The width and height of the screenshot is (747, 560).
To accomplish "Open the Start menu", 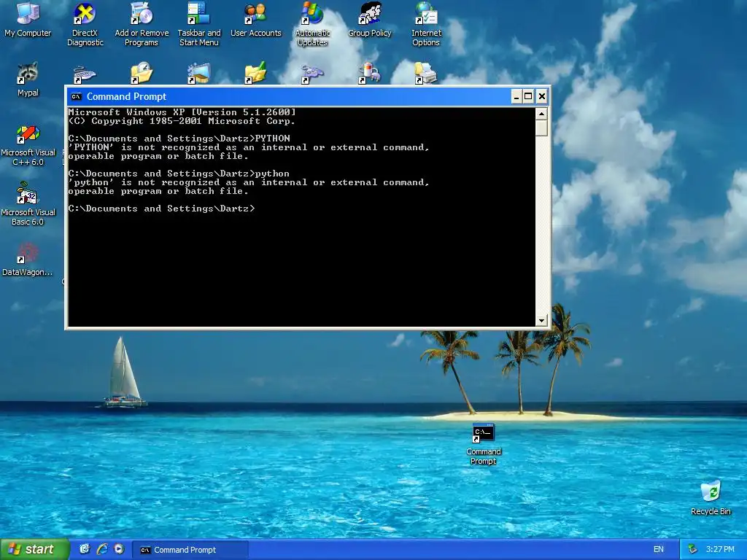I will [x=34, y=550].
